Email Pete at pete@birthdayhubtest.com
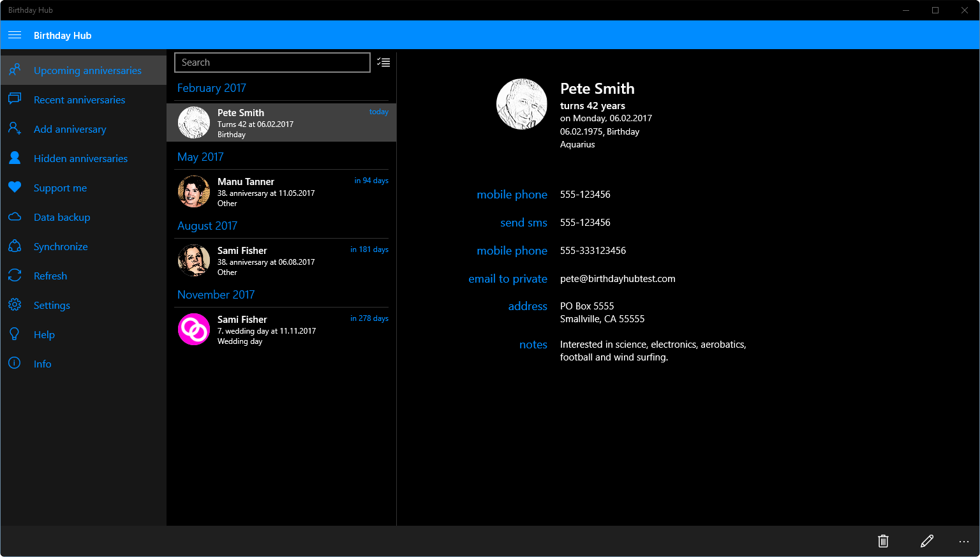 [x=508, y=279]
